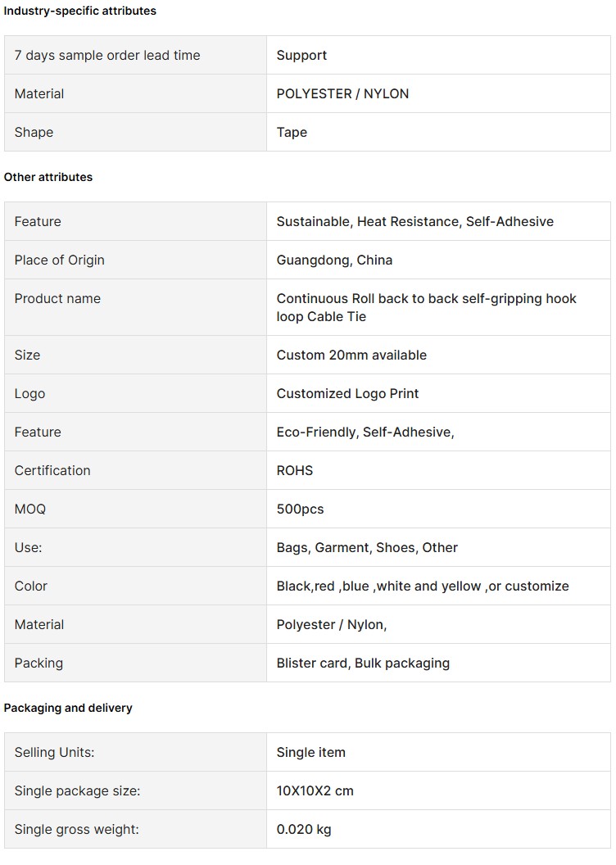Click the 0.020 kg gross weight value
Viewport: 616px width, 865px height.
[304, 830]
